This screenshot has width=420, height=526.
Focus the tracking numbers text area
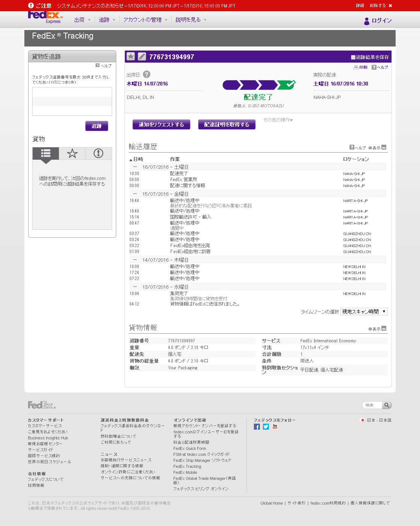(x=72, y=101)
